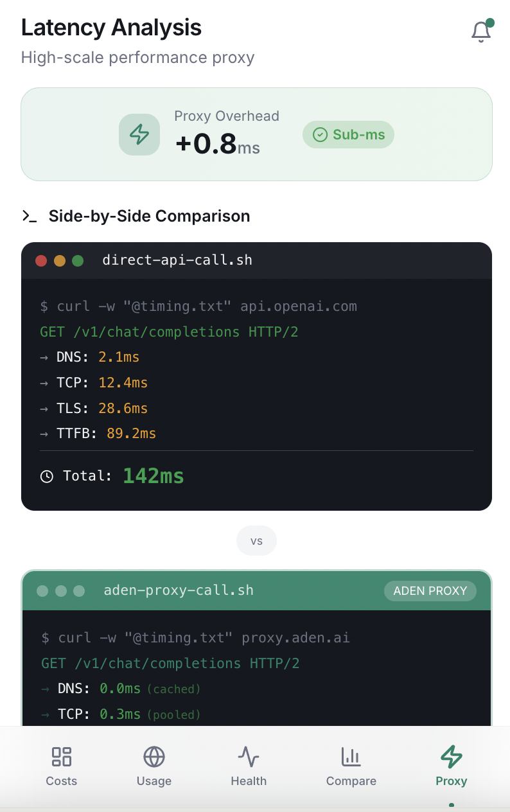Click the notification bell icon
This screenshot has width=510, height=812.
coord(481,31)
